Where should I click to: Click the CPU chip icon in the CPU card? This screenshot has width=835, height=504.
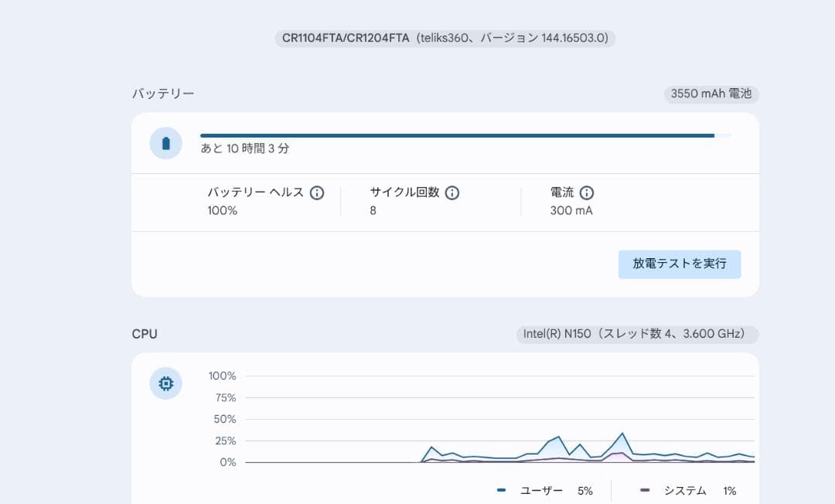point(165,383)
